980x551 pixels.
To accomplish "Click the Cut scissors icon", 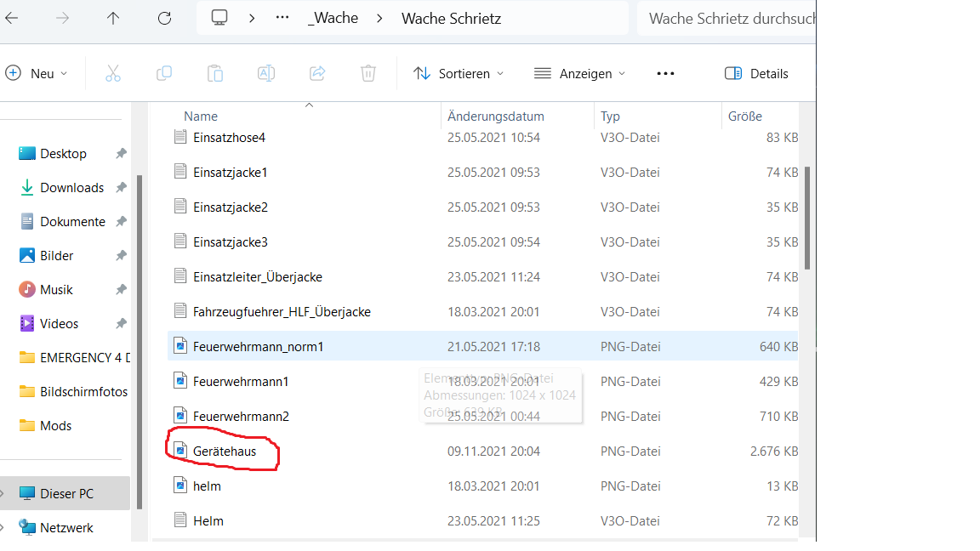I will click(113, 74).
